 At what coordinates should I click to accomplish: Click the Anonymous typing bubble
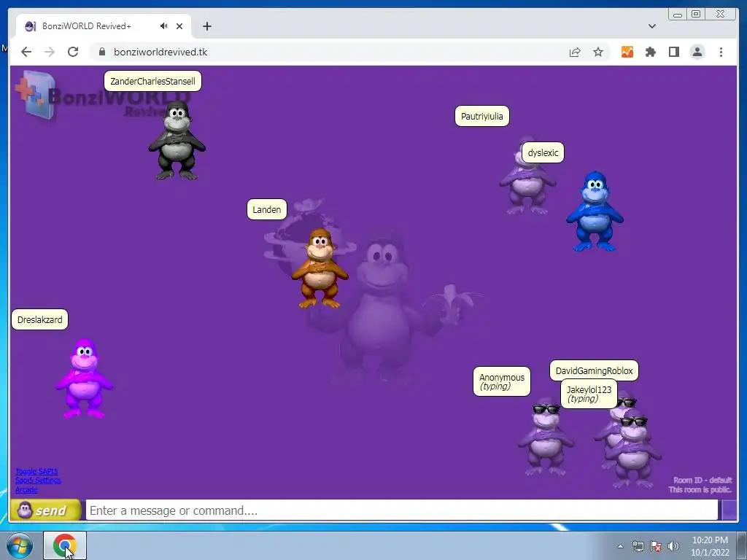[x=502, y=381]
